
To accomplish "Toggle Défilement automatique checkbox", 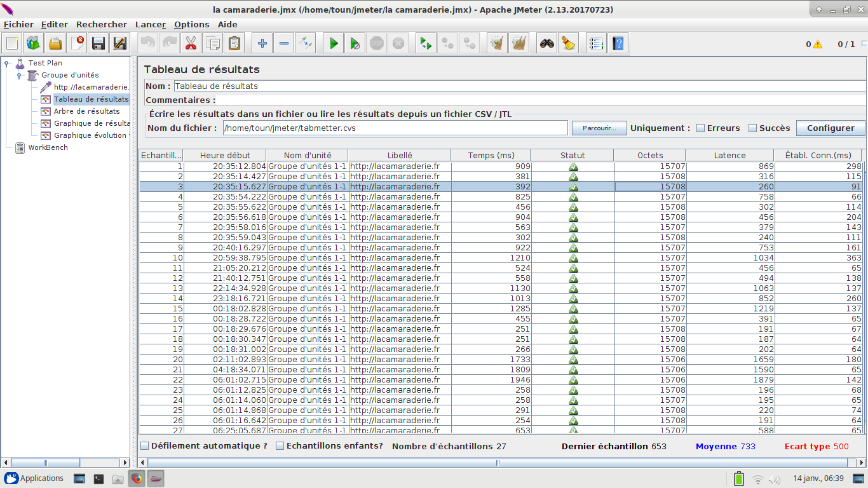I will coord(145,446).
